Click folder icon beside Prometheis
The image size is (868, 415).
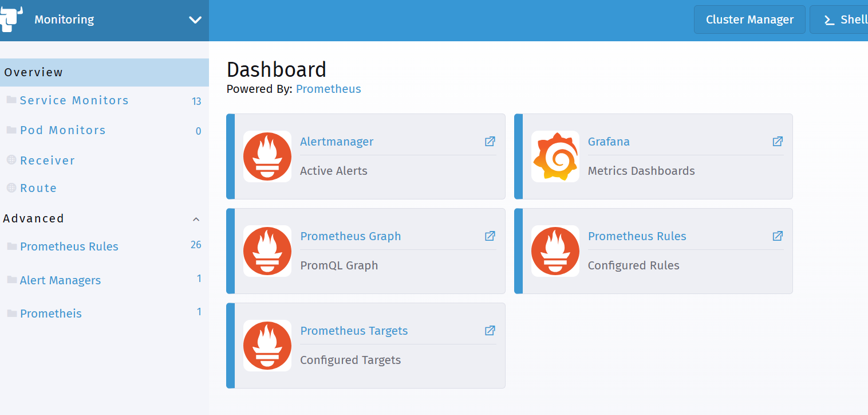click(11, 314)
